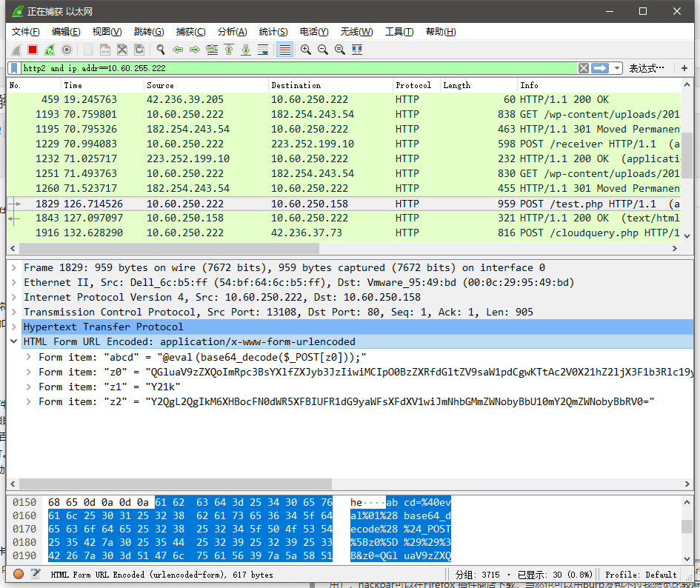Reset packet text to normal size
The height and width of the screenshot is (588, 700).
tap(340, 50)
